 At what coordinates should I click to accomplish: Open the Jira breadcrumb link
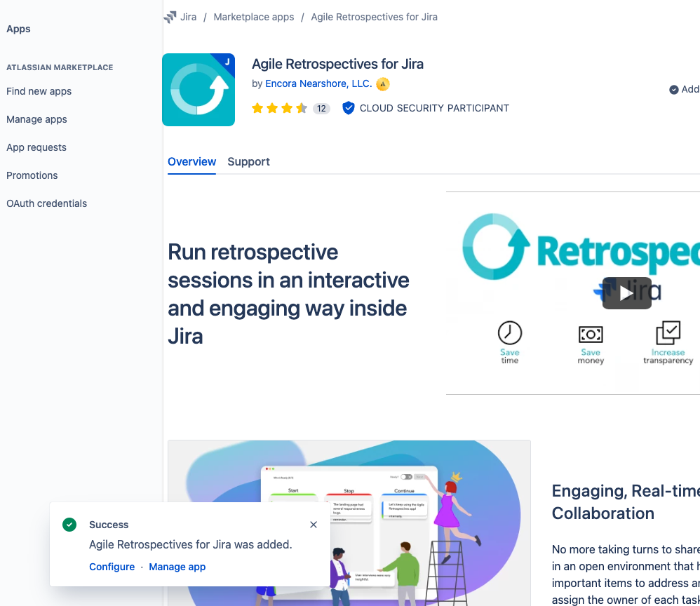click(189, 17)
